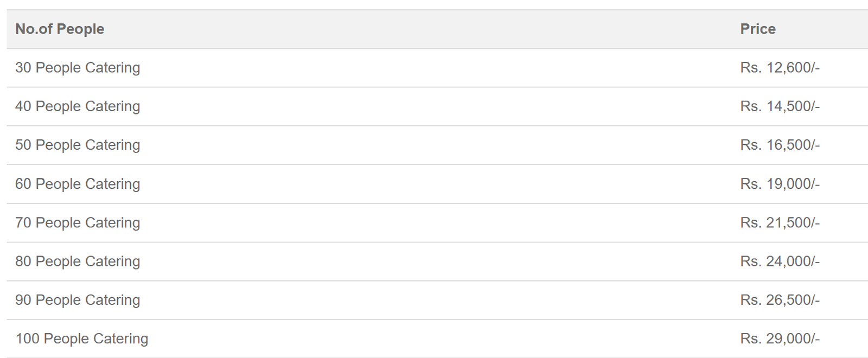868x358 pixels.
Task: Pick the "70 People Catering" option
Action: click(x=78, y=222)
